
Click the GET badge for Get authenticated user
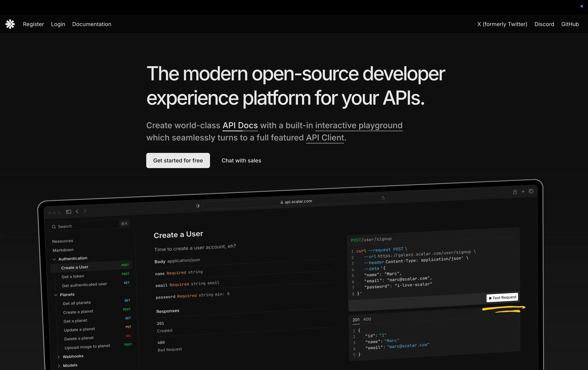point(127,283)
